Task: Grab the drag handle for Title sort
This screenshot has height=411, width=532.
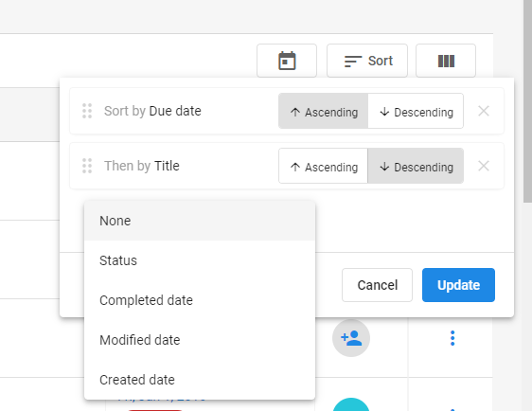Action: [x=87, y=166]
